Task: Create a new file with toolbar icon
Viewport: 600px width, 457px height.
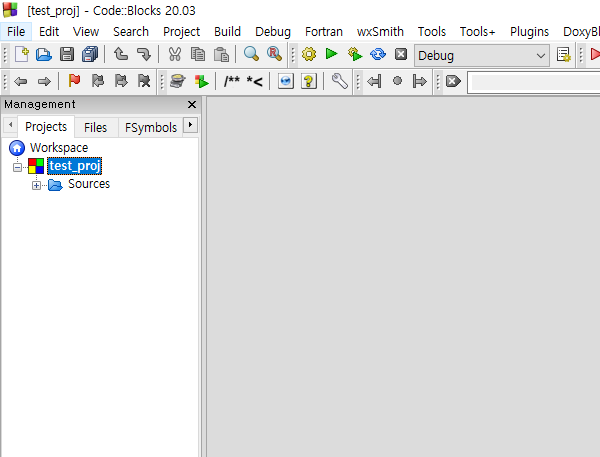Action: 21,54
